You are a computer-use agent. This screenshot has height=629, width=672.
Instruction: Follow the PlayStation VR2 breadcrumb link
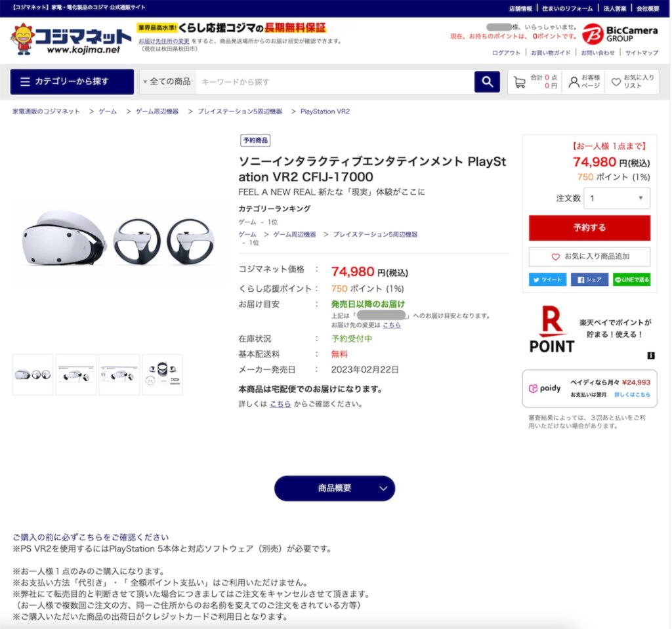(325, 112)
